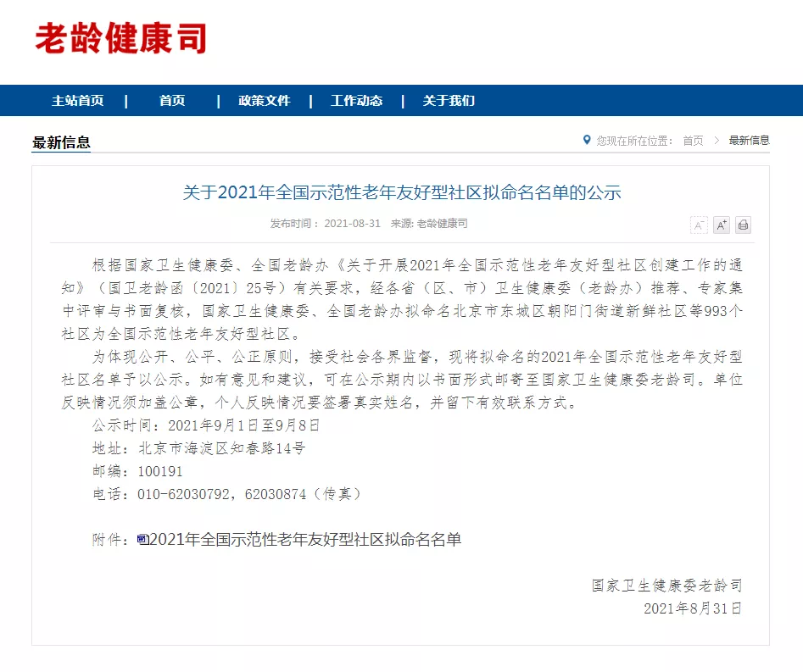The height and width of the screenshot is (672, 803).
Task: Click the source text 来源: 老龄健康司
Action: (x=429, y=223)
